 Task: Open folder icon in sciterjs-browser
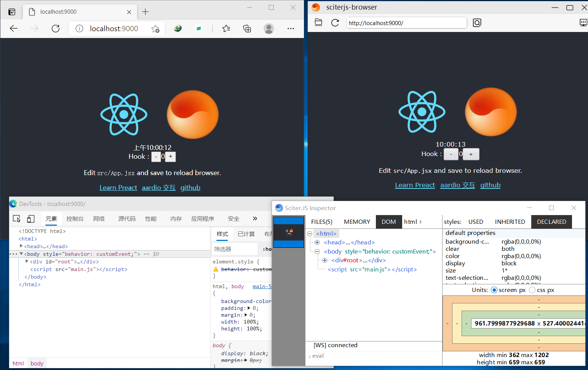pos(318,22)
